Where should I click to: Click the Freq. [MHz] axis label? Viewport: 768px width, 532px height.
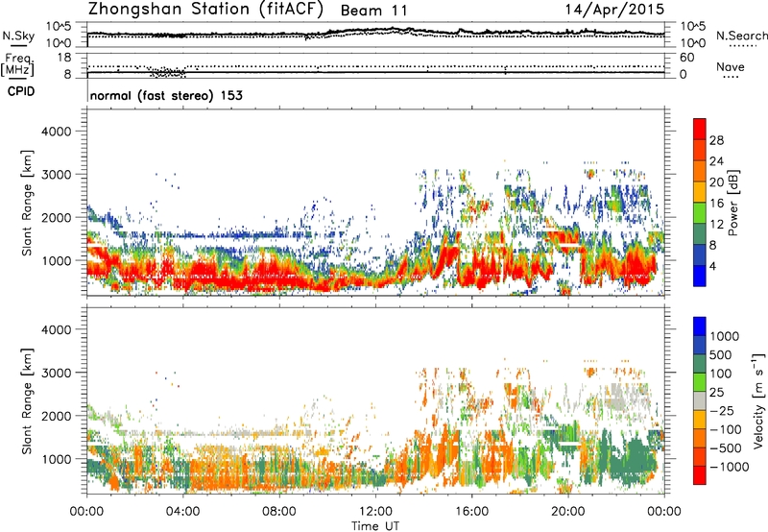[x=18, y=65]
